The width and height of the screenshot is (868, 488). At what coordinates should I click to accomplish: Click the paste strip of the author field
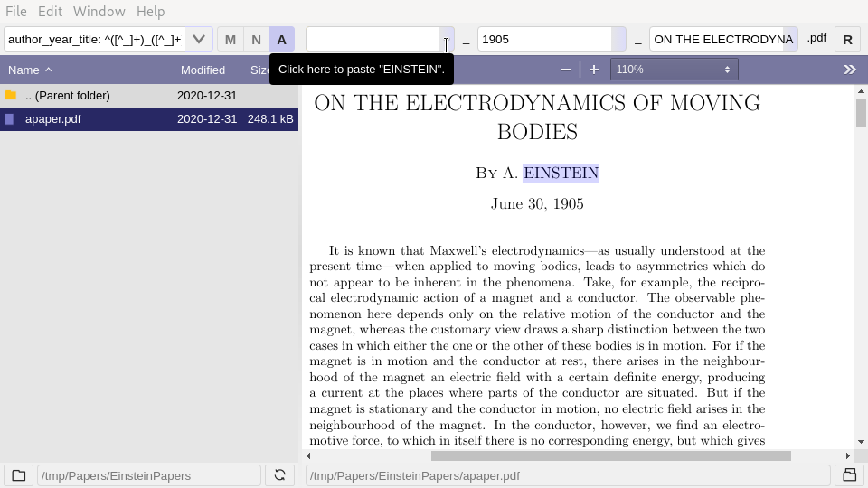(448, 39)
